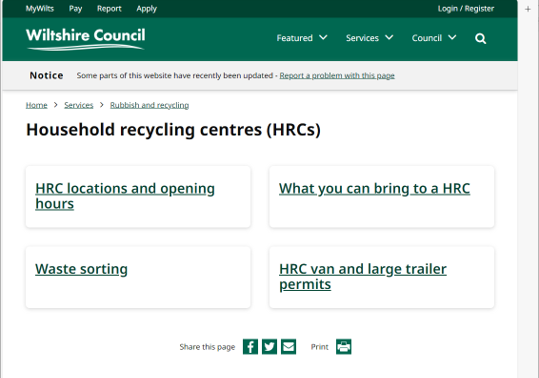Open What you can bring to a HRC
Image resolution: width=539 pixels, height=378 pixels.
374,189
